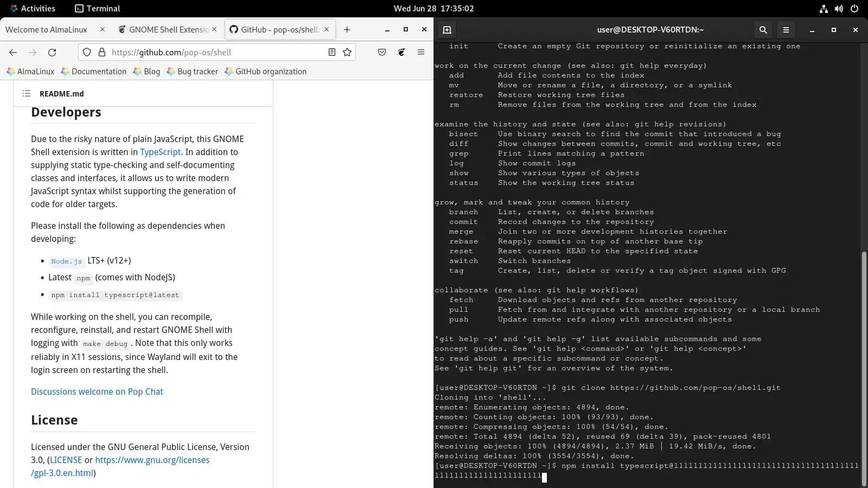Open the gnu.org gpl-3.0 license link
The width and height of the screenshot is (868, 488).
120,466
